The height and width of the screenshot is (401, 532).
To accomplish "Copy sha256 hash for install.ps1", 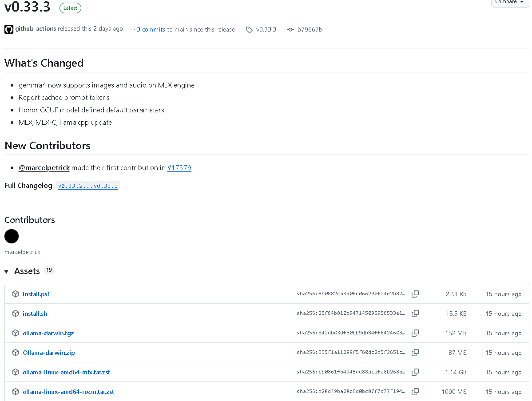I will pos(415,294).
